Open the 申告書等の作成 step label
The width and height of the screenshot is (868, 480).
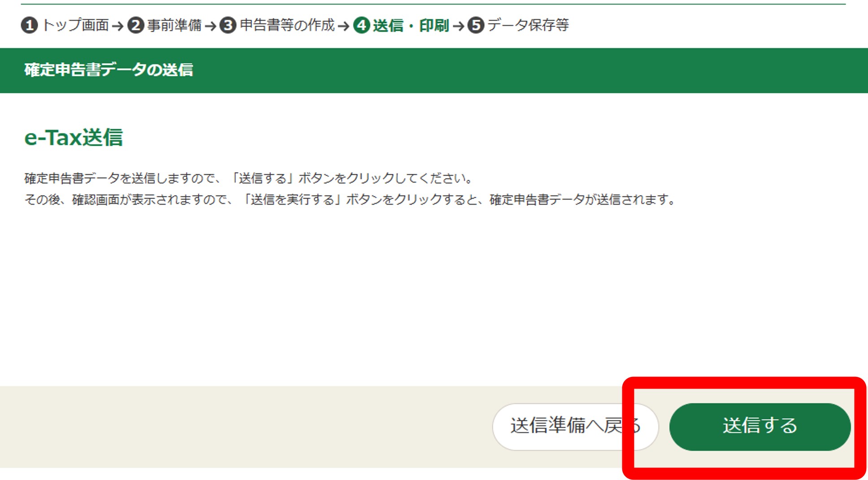(287, 25)
